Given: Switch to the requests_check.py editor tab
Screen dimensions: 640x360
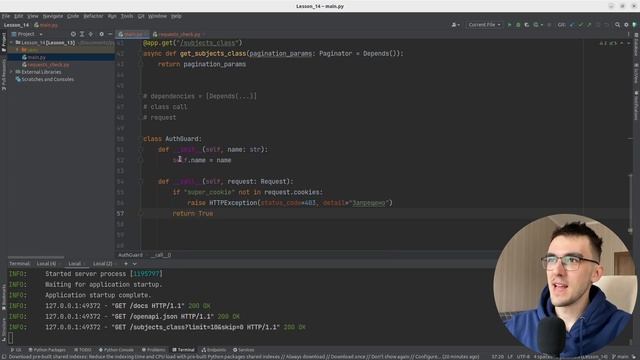Looking at the screenshot, I should click(x=179, y=34).
